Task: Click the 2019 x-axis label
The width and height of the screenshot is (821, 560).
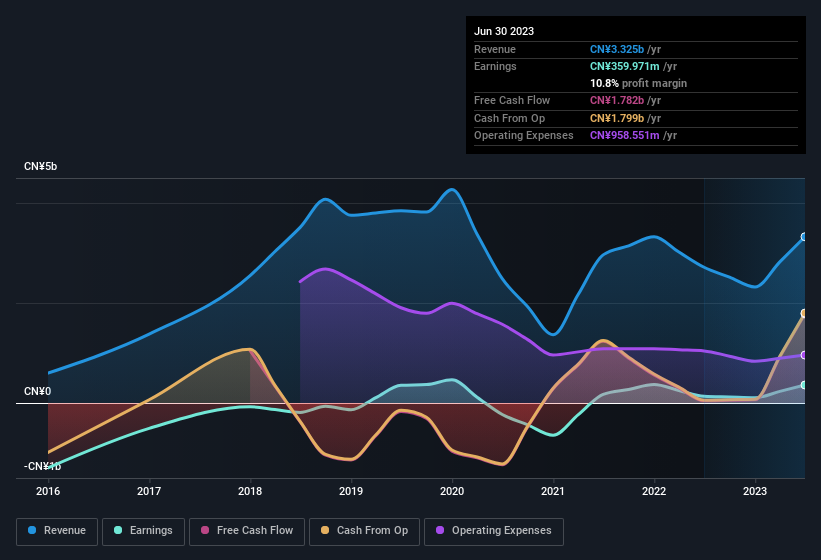Action: coord(351,491)
